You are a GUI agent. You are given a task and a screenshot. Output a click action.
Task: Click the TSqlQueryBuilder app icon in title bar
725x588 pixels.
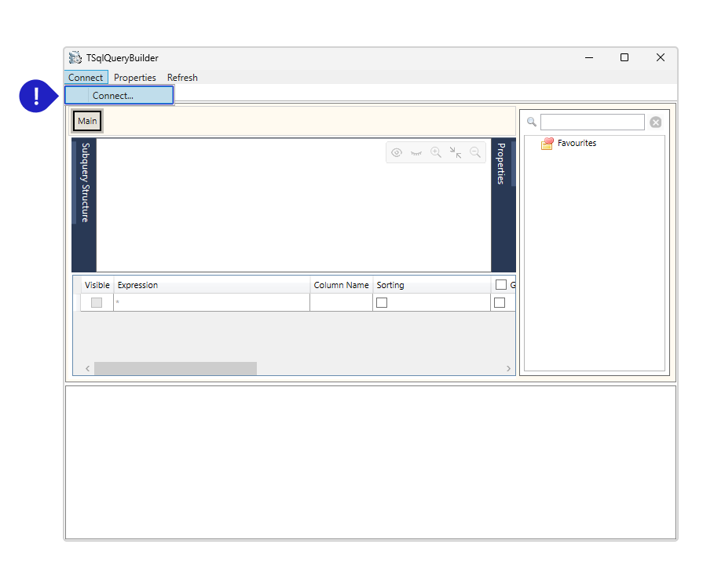(x=75, y=57)
